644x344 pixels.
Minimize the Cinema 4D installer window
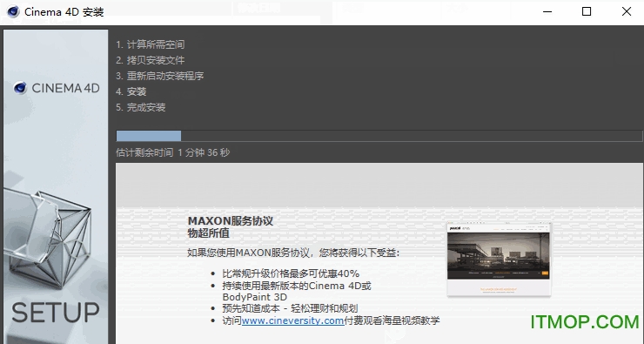click(547, 11)
